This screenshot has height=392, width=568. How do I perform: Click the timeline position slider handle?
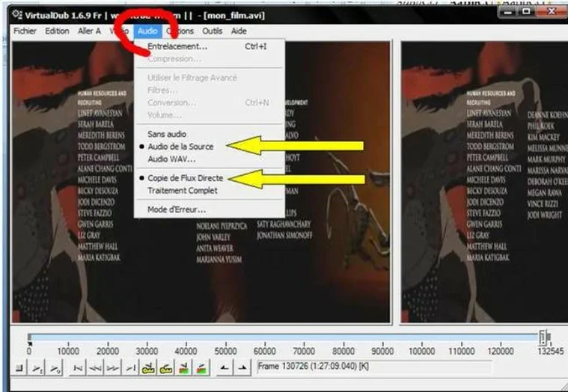click(544, 337)
